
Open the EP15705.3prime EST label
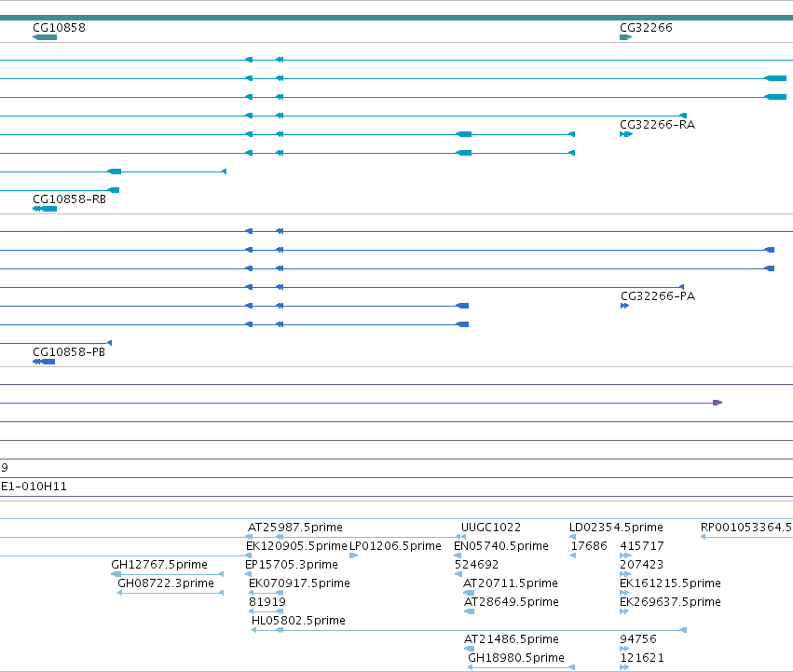point(292,565)
